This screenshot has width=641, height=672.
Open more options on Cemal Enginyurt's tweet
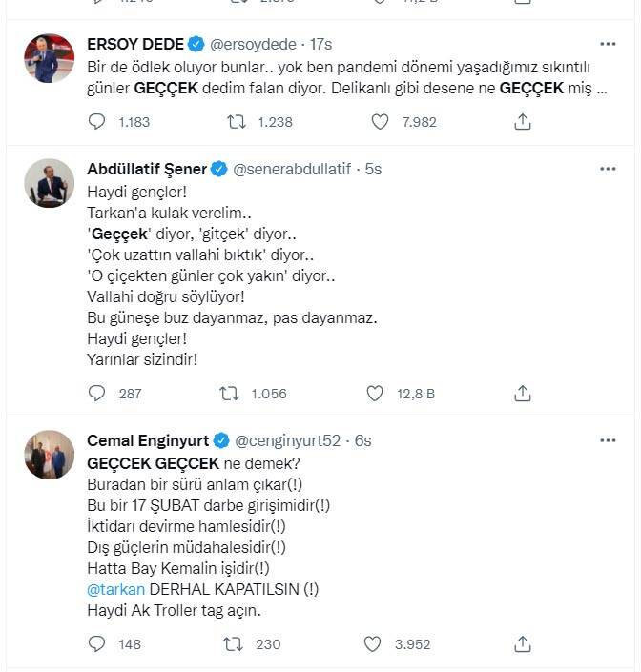[608, 440]
